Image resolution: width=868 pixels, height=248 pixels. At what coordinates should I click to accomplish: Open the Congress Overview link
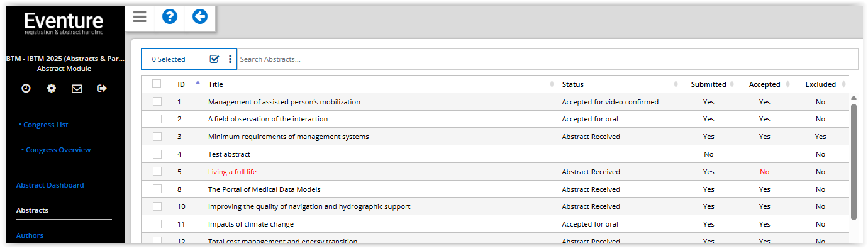(x=56, y=150)
